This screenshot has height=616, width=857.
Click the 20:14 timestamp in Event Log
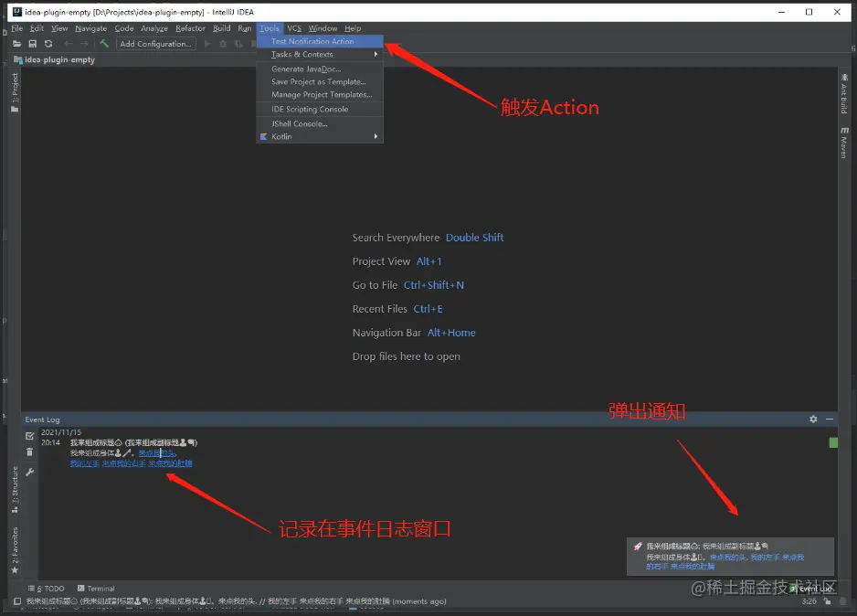[50, 442]
